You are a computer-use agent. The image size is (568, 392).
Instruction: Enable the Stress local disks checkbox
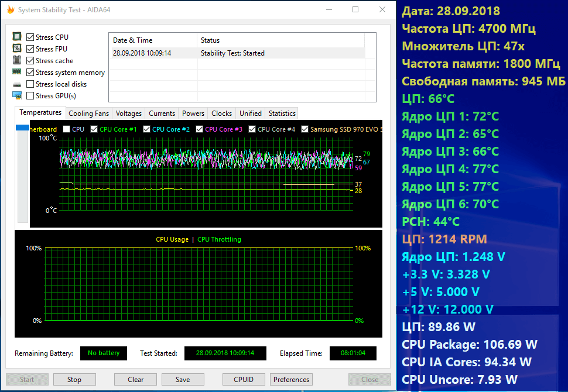click(x=30, y=84)
